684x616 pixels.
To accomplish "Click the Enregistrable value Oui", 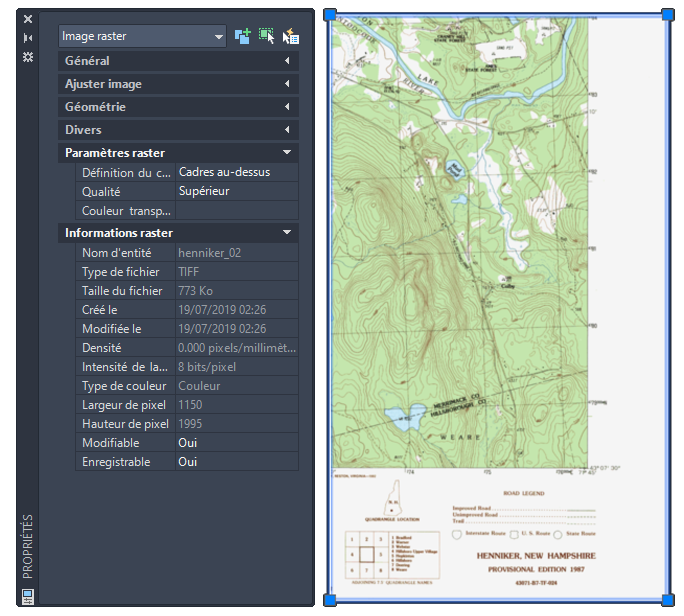I will (237, 462).
